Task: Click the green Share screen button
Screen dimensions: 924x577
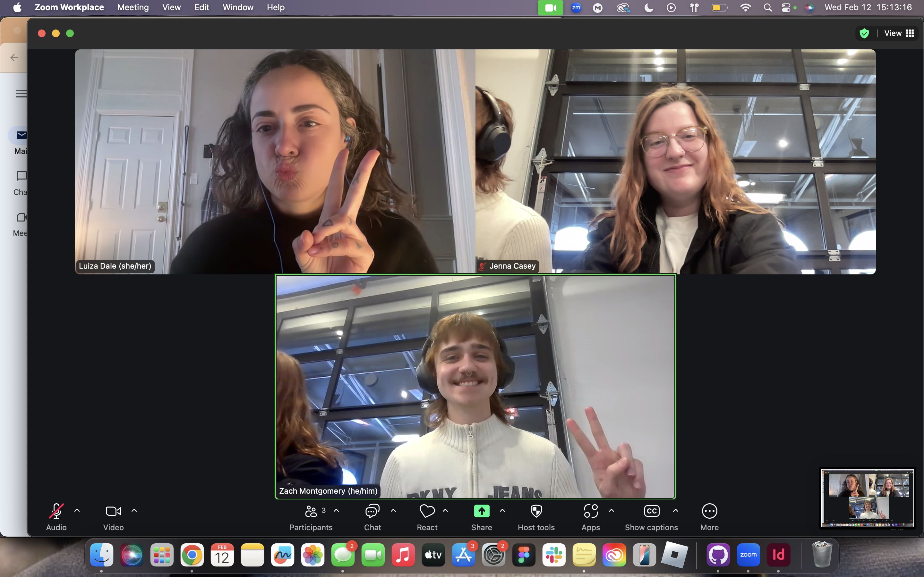Action: (482, 511)
